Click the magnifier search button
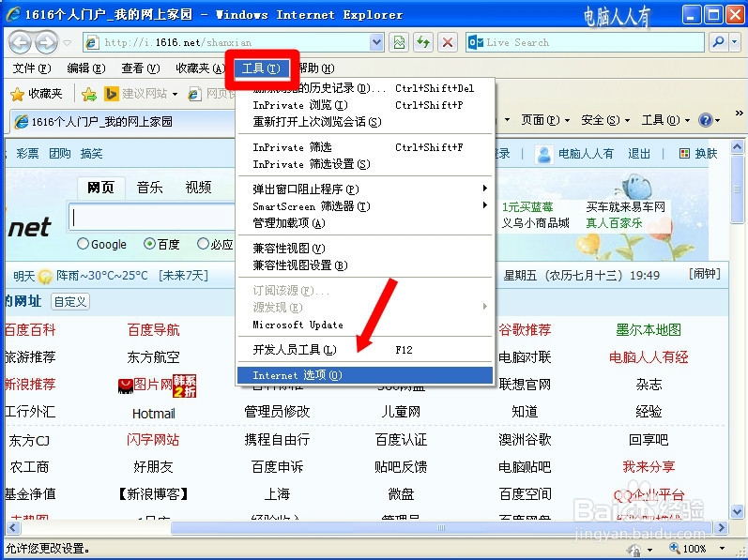Image resolution: width=748 pixels, height=560 pixels. 718,42
